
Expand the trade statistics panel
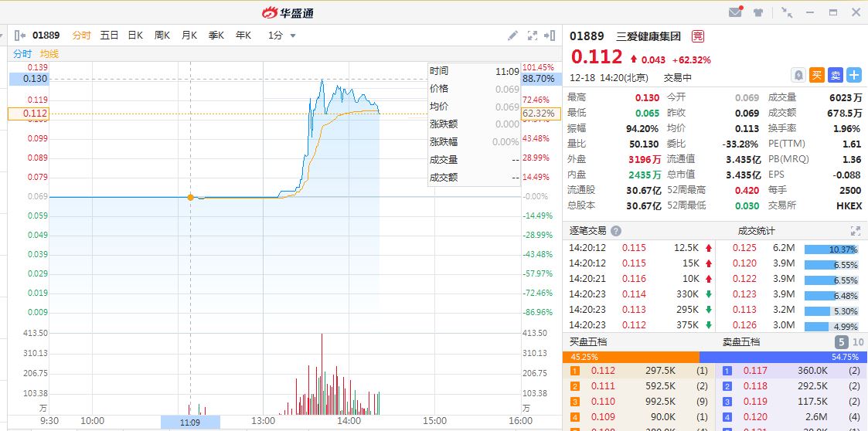click(855, 231)
